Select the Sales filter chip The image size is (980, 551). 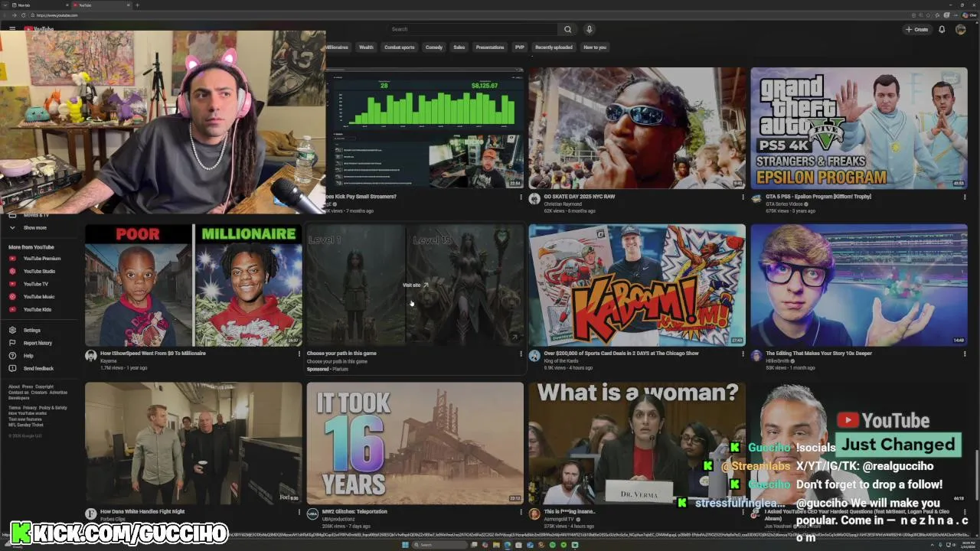click(459, 47)
